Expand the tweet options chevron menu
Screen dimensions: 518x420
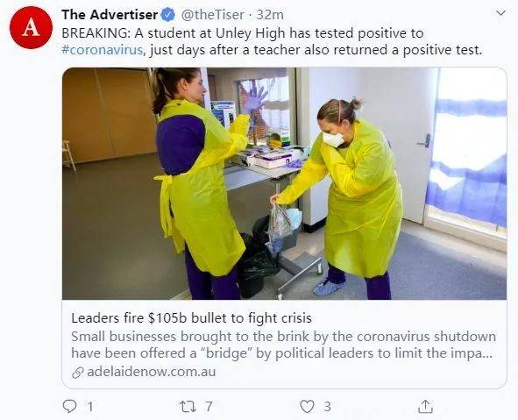(x=501, y=13)
